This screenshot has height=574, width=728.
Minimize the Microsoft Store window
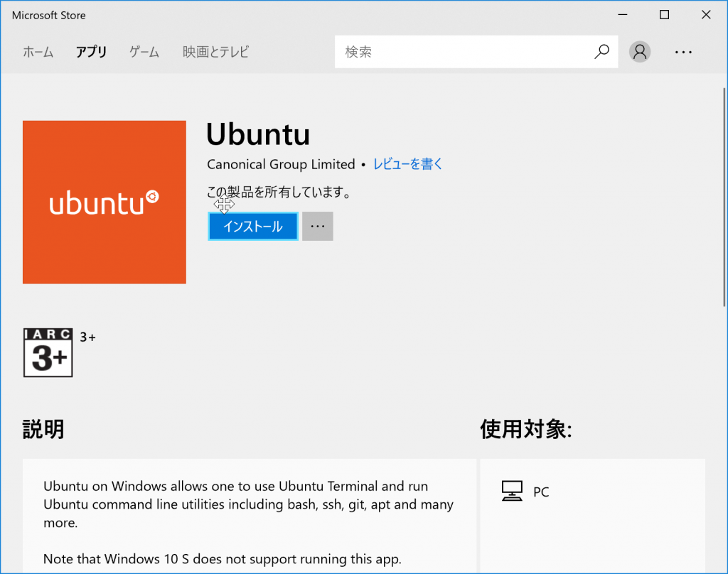pos(623,15)
